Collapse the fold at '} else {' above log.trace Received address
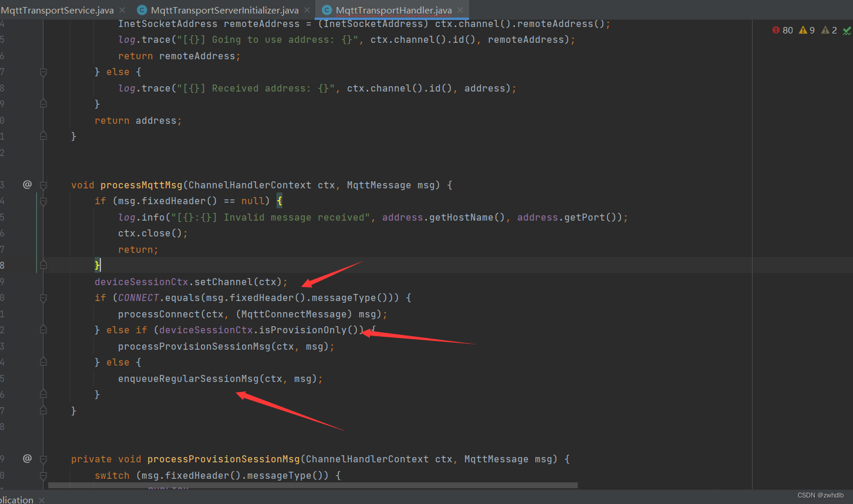 click(43, 72)
